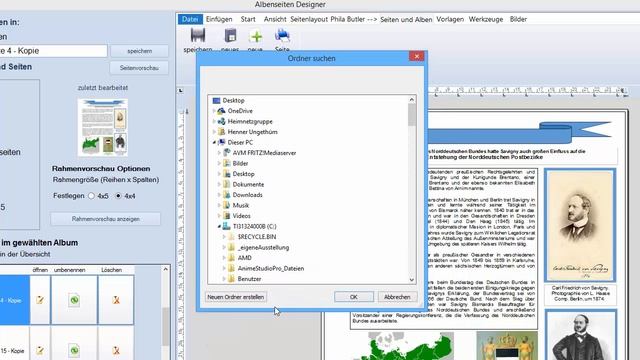Image resolution: width=640 pixels, height=360 pixels.
Task: Open the Seitenlayout ribbon tab
Action: (309, 19)
